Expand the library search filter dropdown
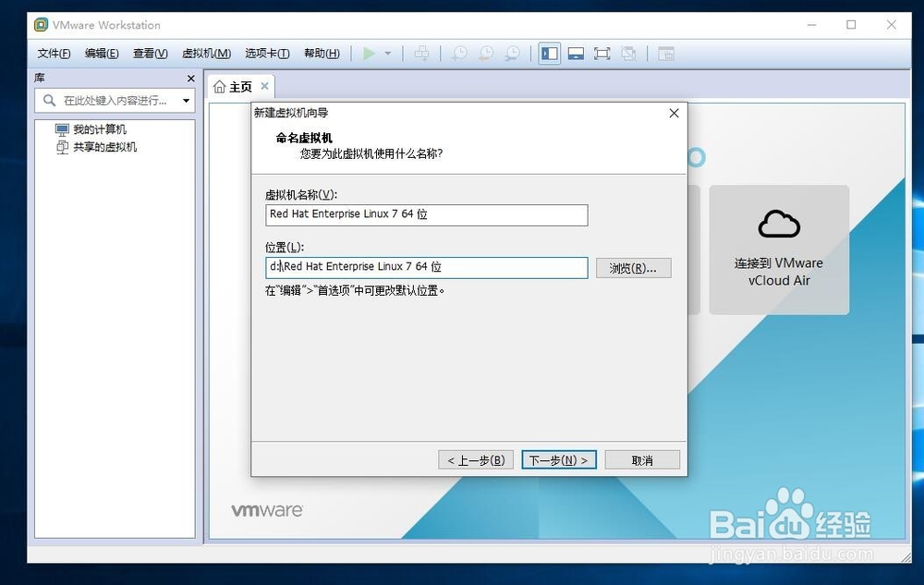The image size is (924, 585). 187,101
